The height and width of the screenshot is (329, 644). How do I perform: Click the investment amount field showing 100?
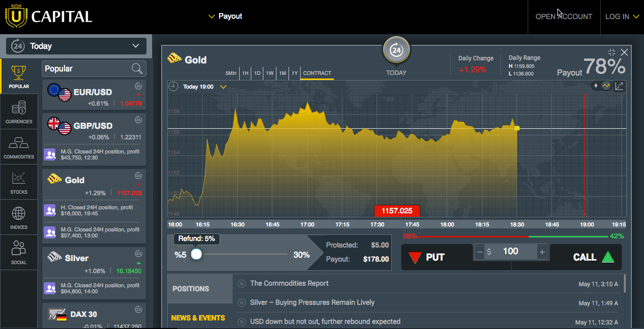tap(511, 252)
